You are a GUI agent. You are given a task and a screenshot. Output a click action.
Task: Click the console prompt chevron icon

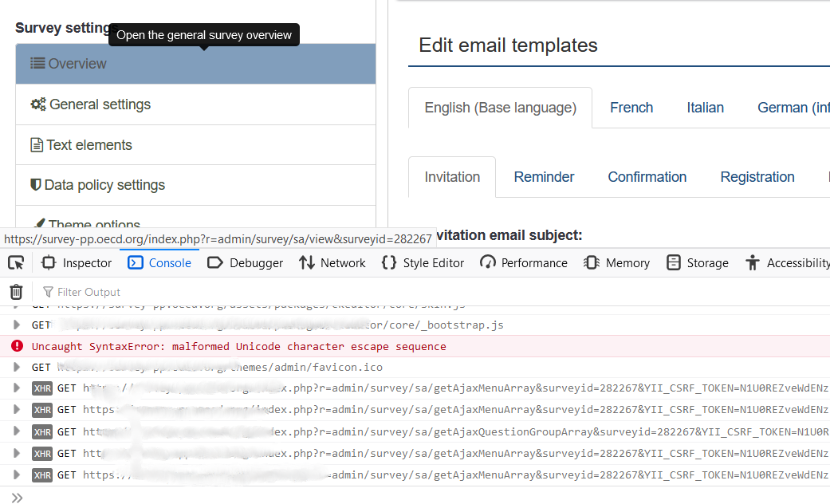click(x=17, y=498)
